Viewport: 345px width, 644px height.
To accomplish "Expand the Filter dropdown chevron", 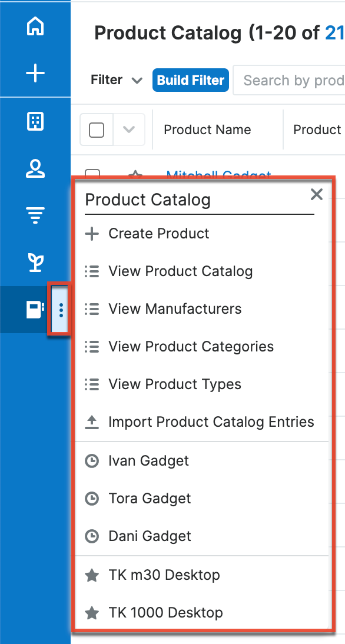I will (x=137, y=80).
